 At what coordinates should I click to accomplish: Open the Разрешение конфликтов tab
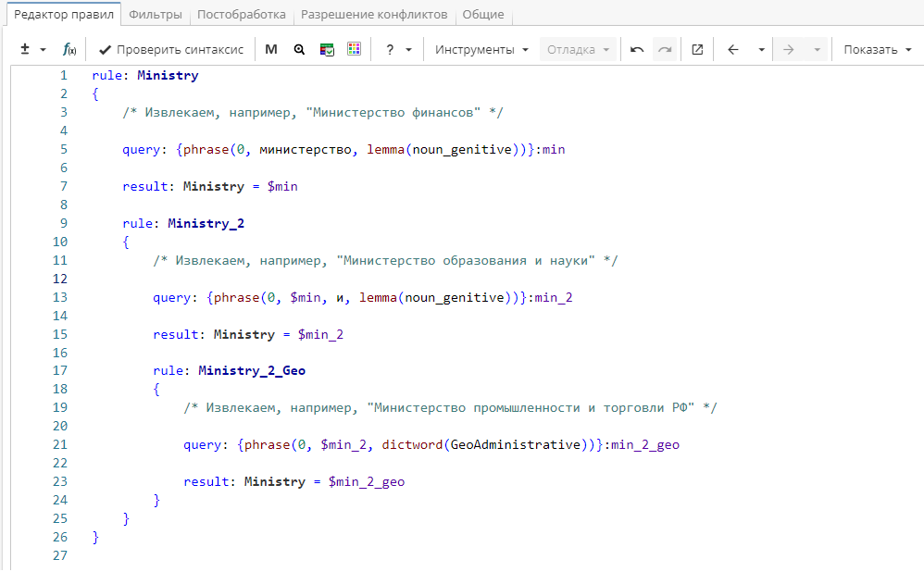tap(374, 14)
